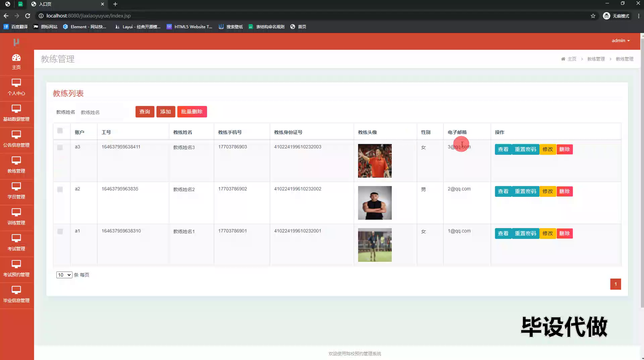Click 重置密码 for coach a2
The width and height of the screenshot is (644, 360).
click(526, 191)
